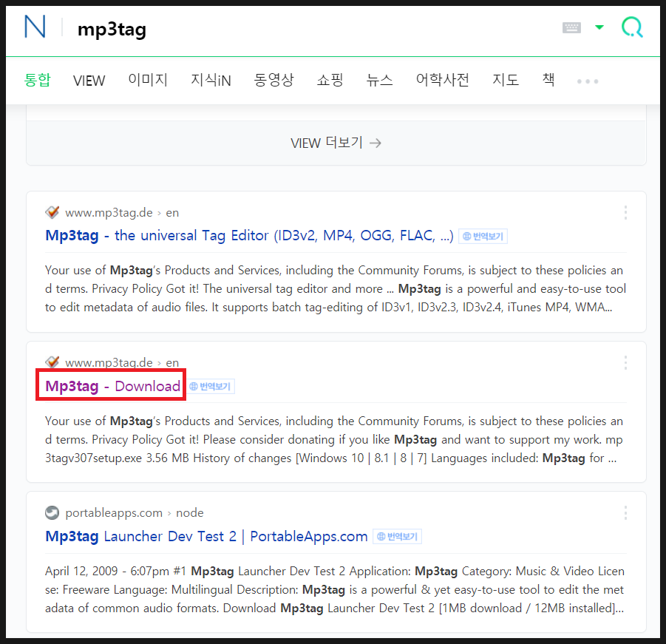Open the Mp3tag - Download link
The image size is (666, 644).
112,386
